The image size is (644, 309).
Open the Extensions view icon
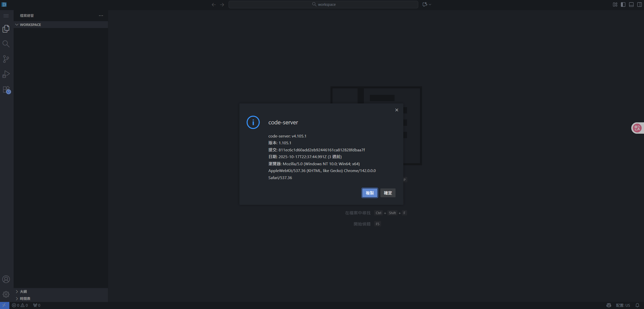point(7,90)
